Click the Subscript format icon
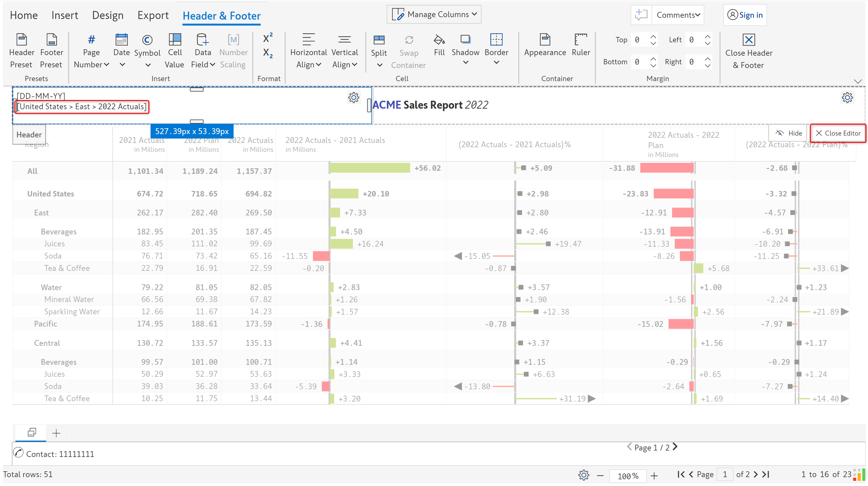 (x=268, y=53)
